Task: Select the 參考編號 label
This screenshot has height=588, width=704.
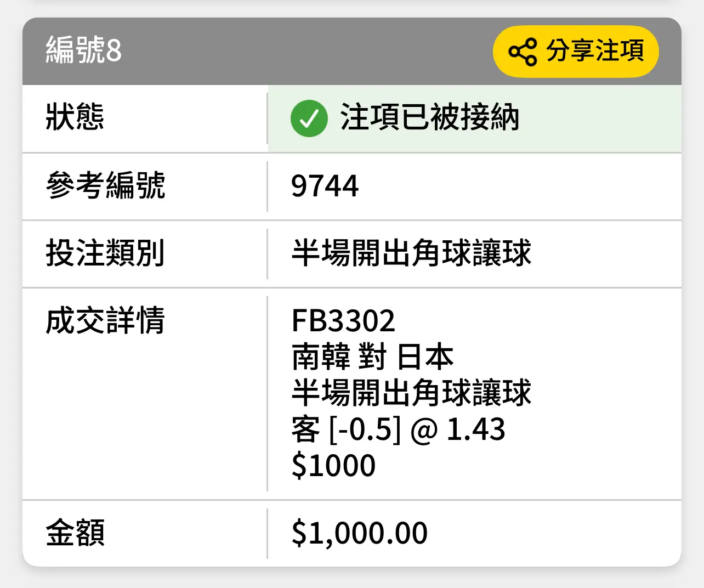Action: tap(105, 185)
